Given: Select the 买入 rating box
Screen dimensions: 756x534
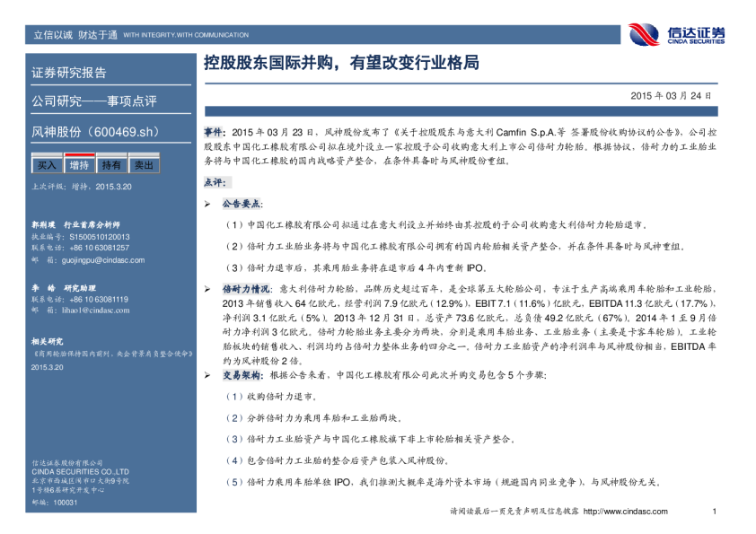Looking at the screenshot, I should coord(47,165).
